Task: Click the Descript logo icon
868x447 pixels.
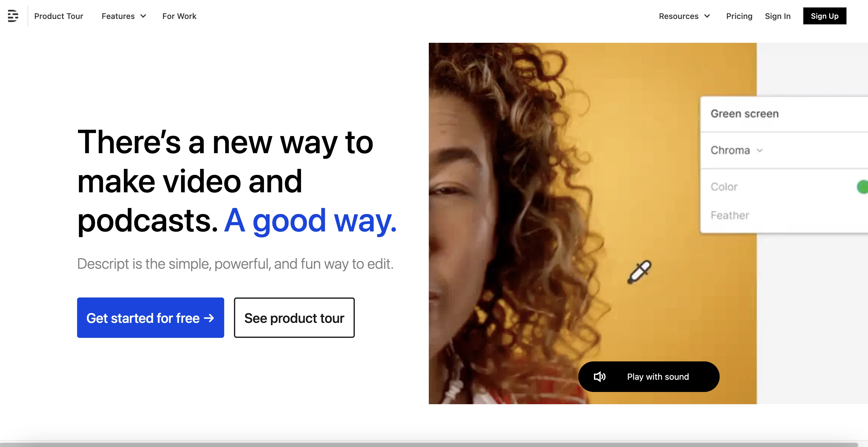Action: 13,16
